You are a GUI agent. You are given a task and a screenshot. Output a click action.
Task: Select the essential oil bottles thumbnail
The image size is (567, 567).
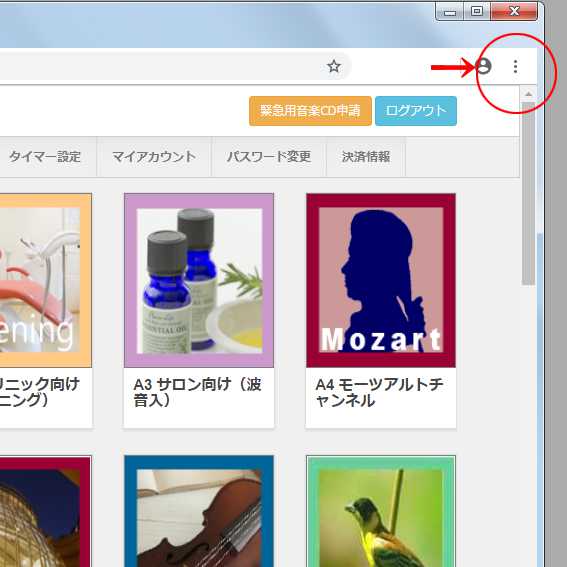tap(199, 280)
